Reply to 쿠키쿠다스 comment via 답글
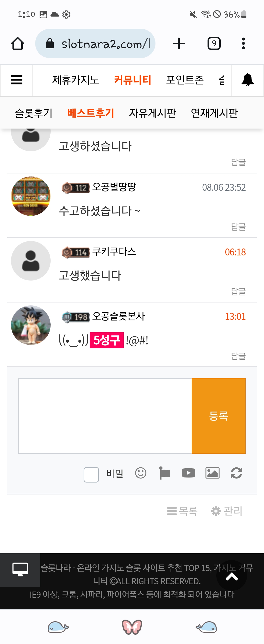Image resolution: width=264 pixels, height=644 pixels. click(x=238, y=292)
